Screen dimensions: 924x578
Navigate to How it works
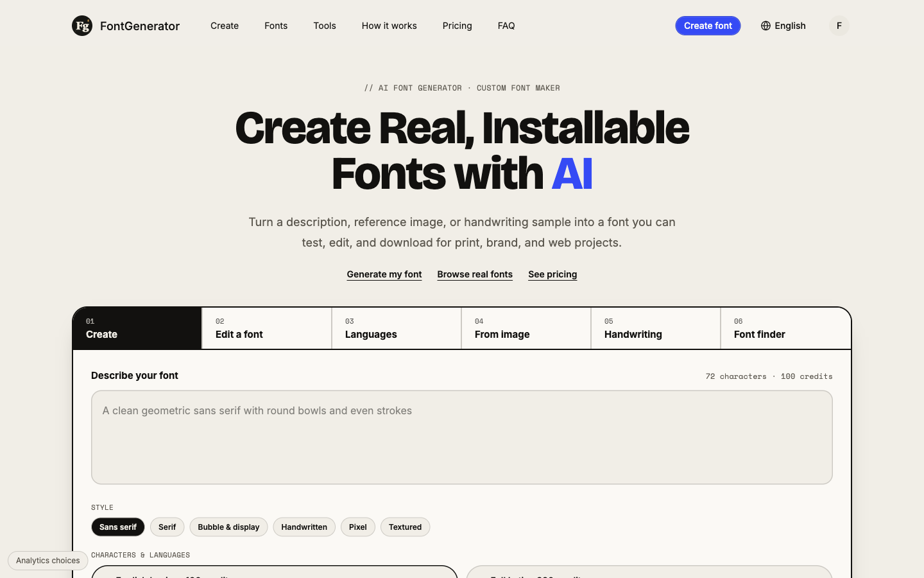click(x=389, y=26)
